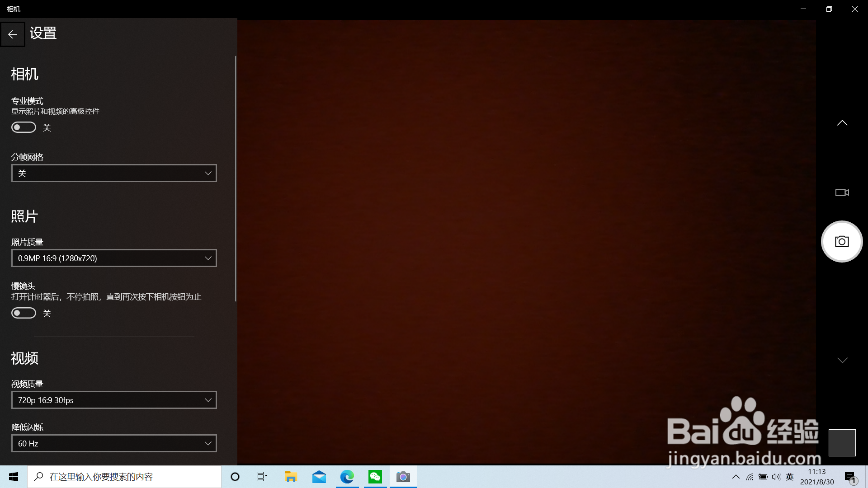
Task: Open the Mail app from the taskbar
Action: [319, 477]
